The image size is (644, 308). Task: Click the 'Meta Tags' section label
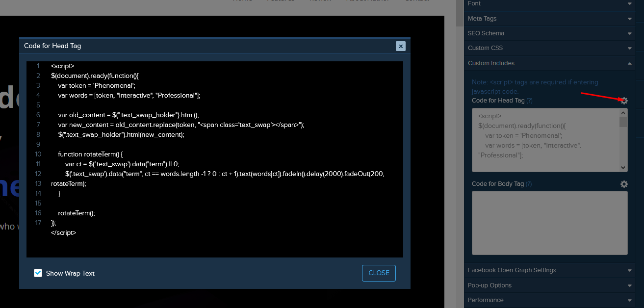point(482,19)
